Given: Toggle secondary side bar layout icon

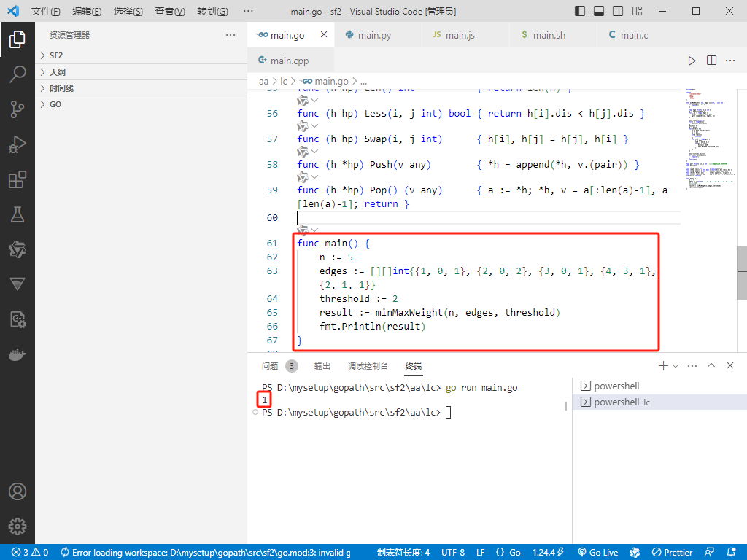Looking at the screenshot, I should pos(618,11).
